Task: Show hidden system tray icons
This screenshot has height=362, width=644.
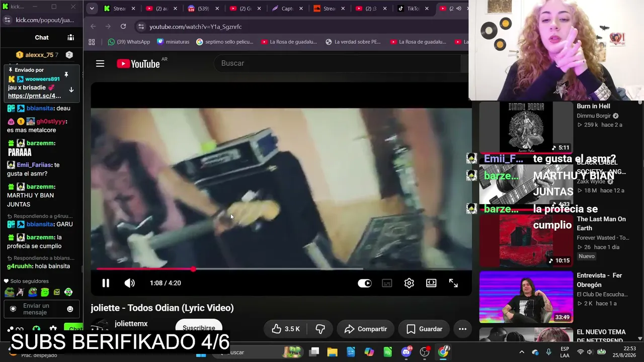Action: [x=522, y=352]
